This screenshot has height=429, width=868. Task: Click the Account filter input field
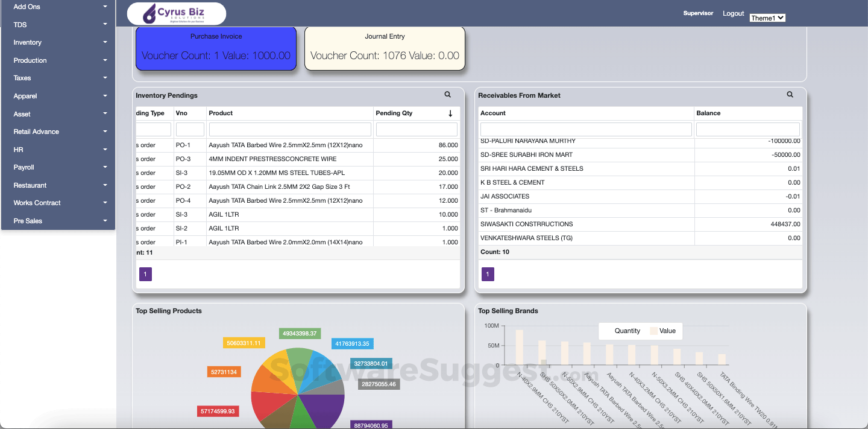click(x=585, y=129)
